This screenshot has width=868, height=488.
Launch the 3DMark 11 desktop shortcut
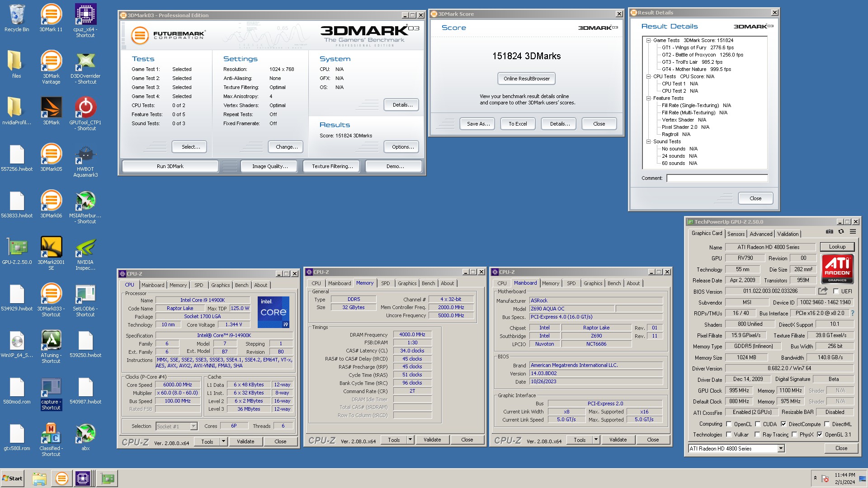tap(51, 18)
